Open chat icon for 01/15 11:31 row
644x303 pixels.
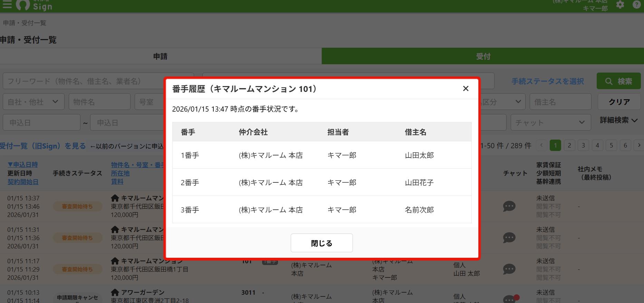(x=509, y=238)
